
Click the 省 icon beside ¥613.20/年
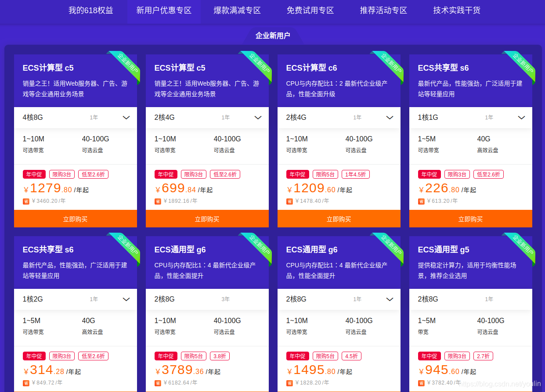421,201
